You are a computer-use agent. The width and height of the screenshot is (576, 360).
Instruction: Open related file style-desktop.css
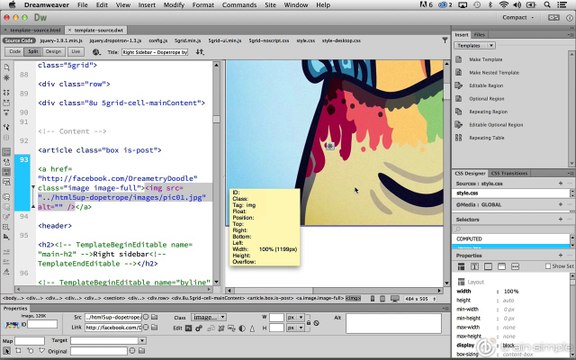click(341, 41)
